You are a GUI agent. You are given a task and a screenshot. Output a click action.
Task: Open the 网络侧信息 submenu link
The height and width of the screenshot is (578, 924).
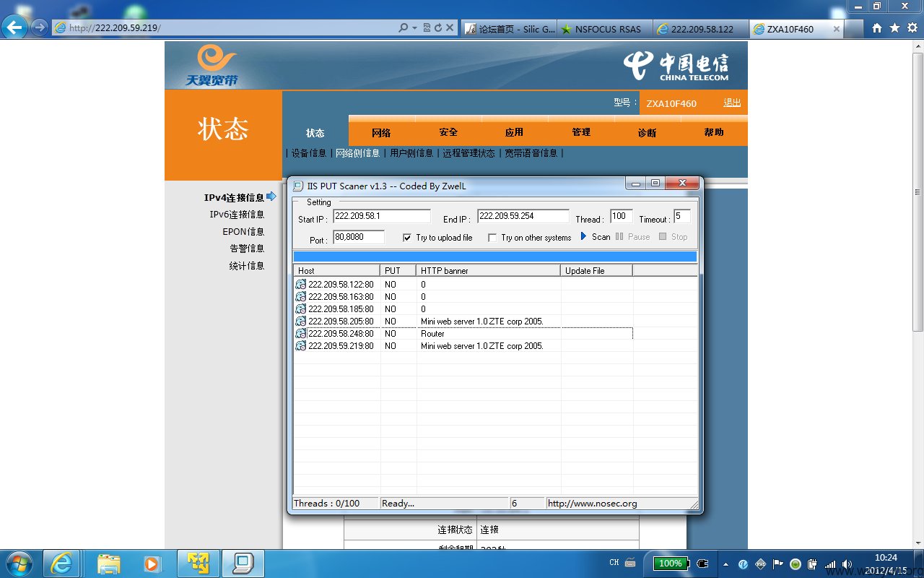[358, 153]
